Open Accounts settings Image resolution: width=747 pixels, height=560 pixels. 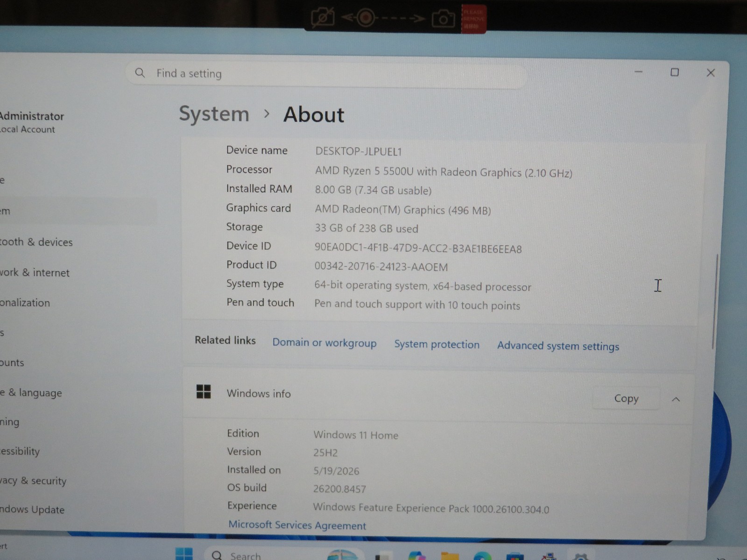tap(12, 363)
